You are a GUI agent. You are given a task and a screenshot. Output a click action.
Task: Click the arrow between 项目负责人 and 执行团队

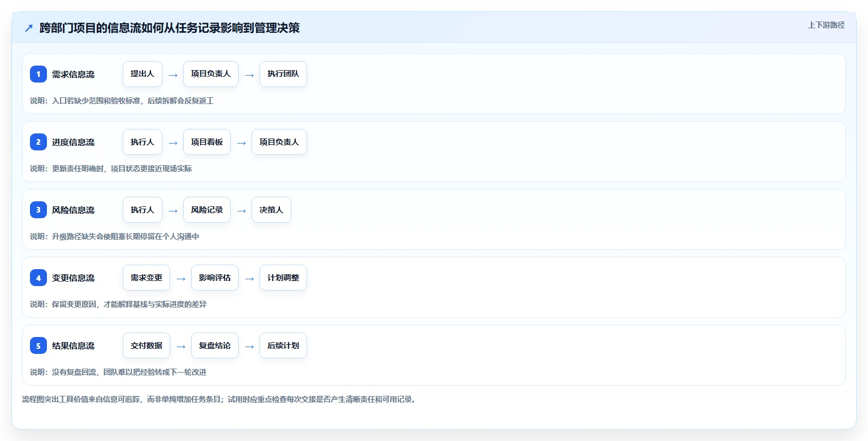249,75
